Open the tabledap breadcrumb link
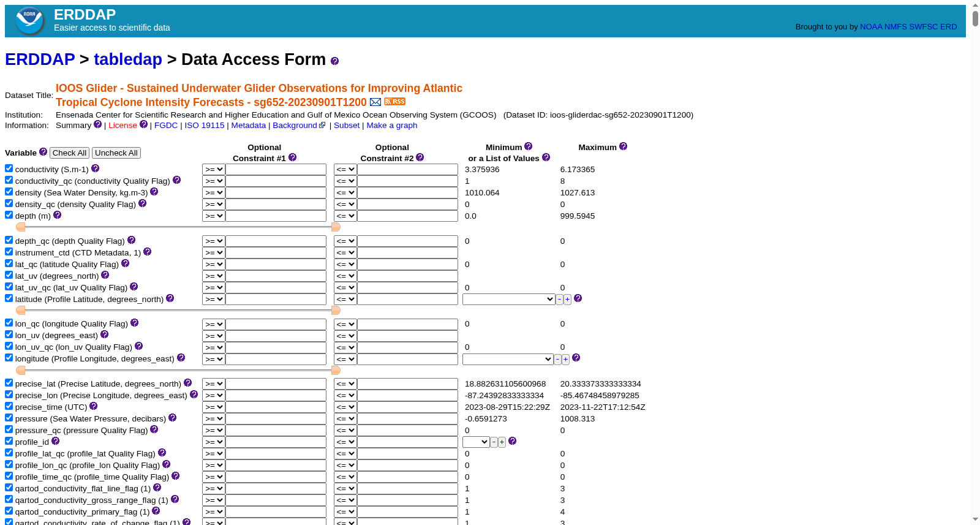 [128, 59]
